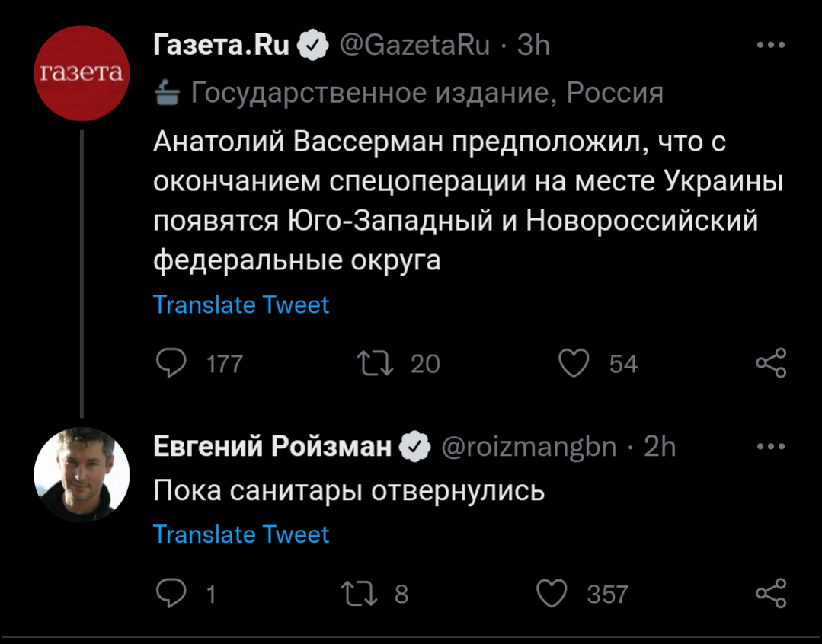Share Евгений Ройзман's reply
Image resolution: width=822 pixels, height=644 pixels.
coord(770,593)
